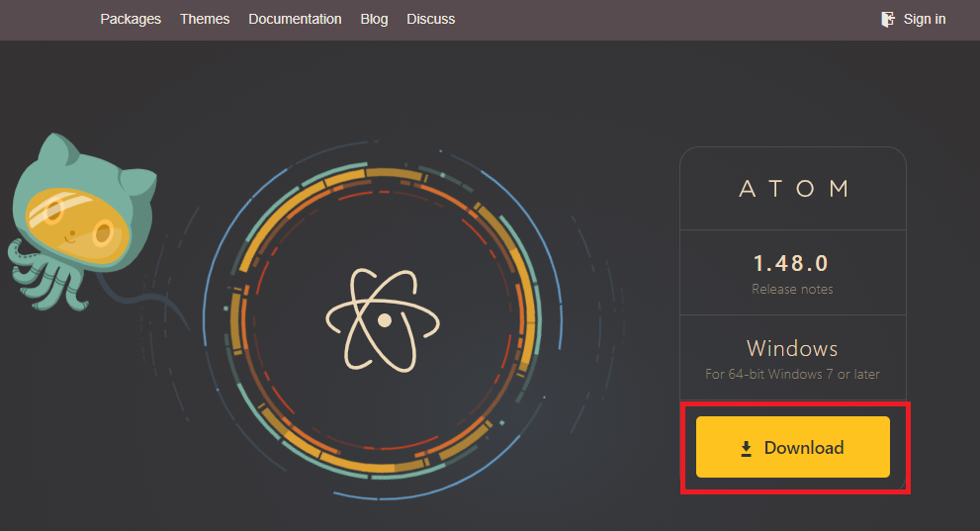Open the Themes page
The image size is (980, 531).
(x=205, y=20)
